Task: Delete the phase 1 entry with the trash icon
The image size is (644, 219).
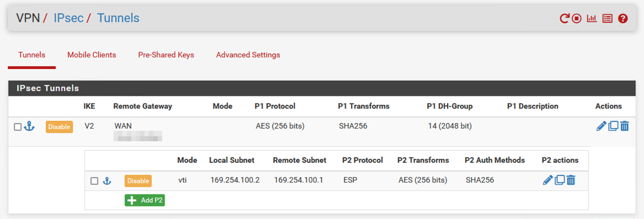Action: pos(625,126)
